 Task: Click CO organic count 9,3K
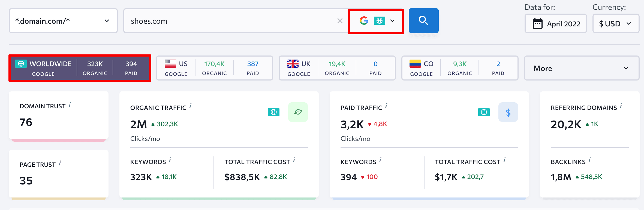click(x=460, y=64)
